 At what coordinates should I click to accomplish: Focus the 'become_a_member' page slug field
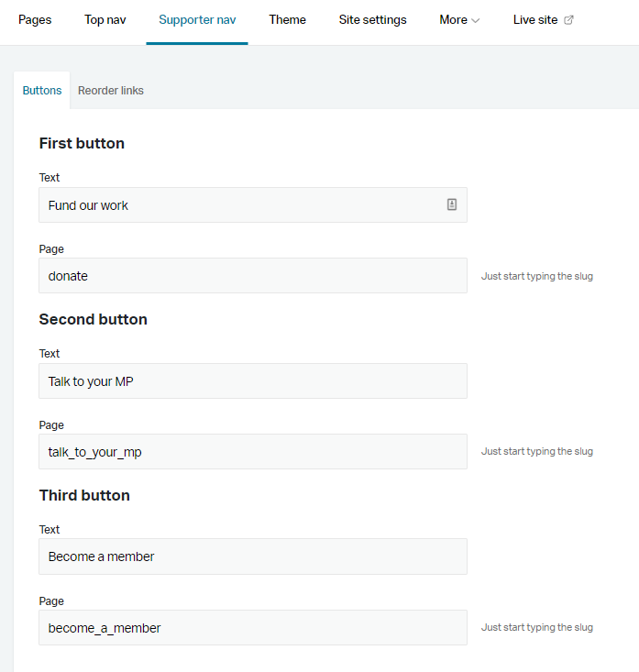point(252,628)
